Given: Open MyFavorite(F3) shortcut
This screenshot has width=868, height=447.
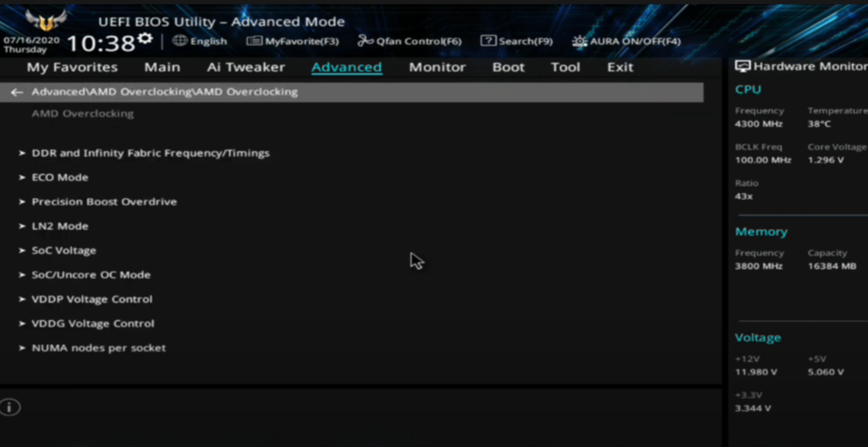Looking at the screenshot, I should tap(293, 41).
